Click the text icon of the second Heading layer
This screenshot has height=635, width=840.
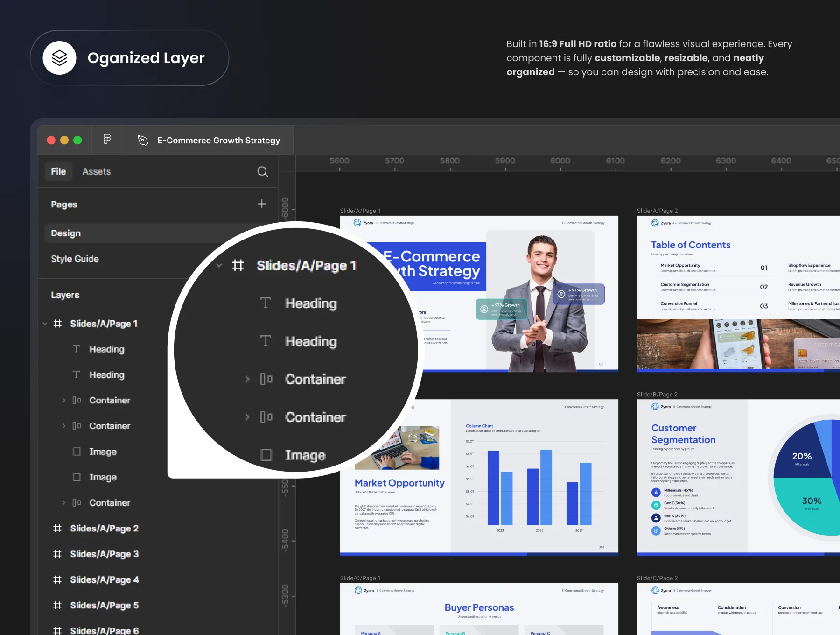pos(77,374)
